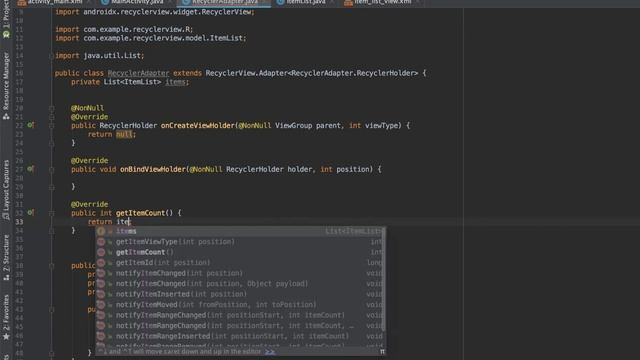Viewport: 640px width, 360px height.
Task: Fold the @NonNull annotation block marker
Action: pos(51,108)
